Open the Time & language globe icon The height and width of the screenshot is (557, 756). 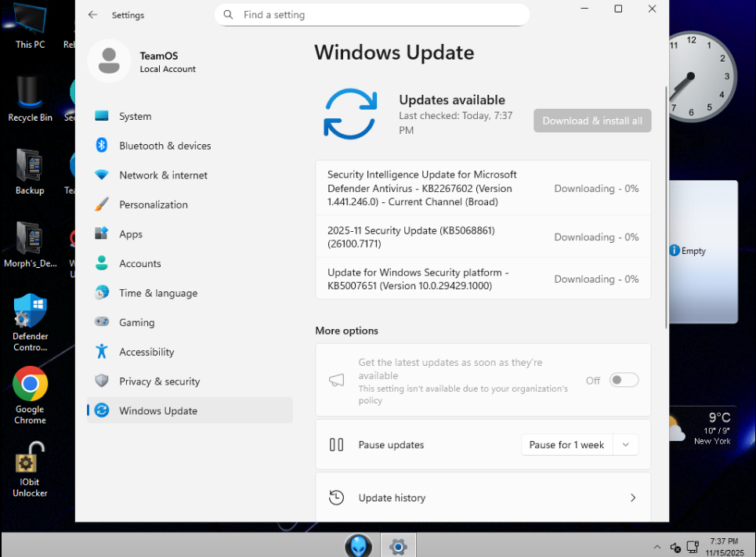[102, 292]
